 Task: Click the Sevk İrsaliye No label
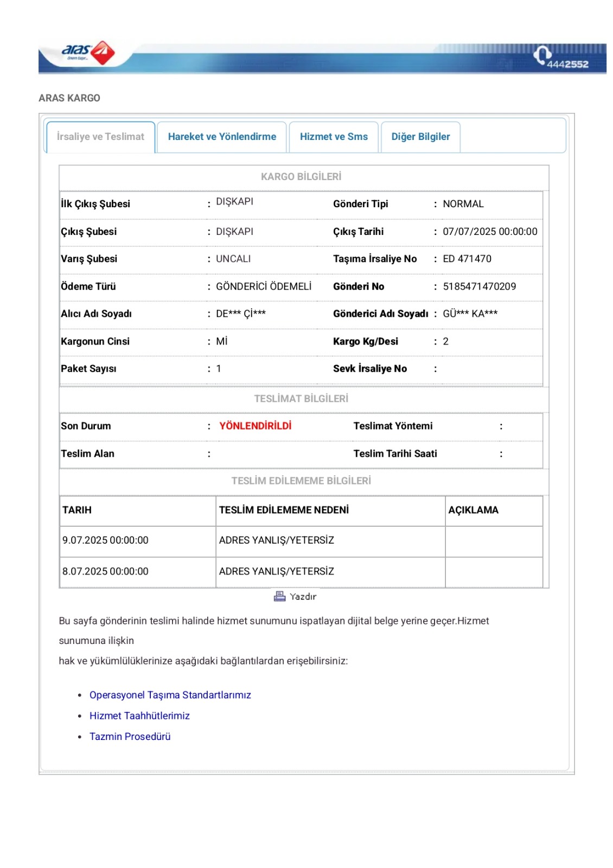(x=370, y=368)
